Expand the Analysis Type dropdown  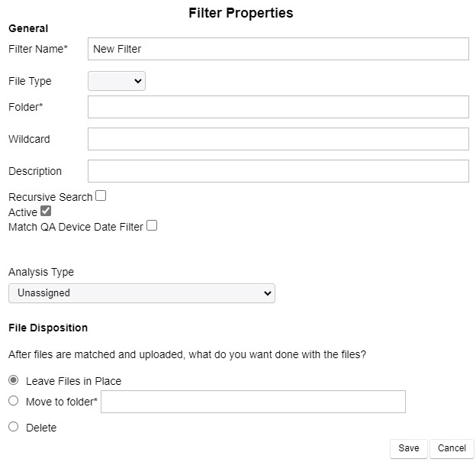pyautogui.click(x=142, y=293)
